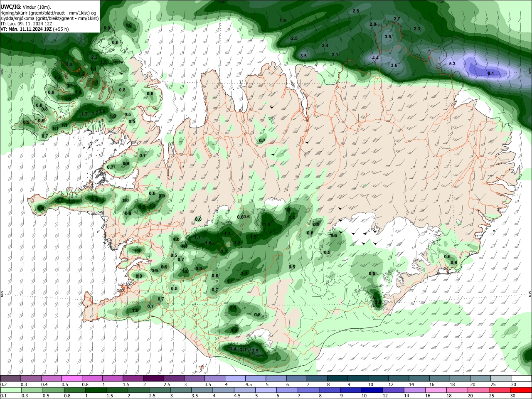Select the very dark purple swatch labeled 2 in snow legend
The width and height of the screenshot is (532, 399).
[153, 379]
